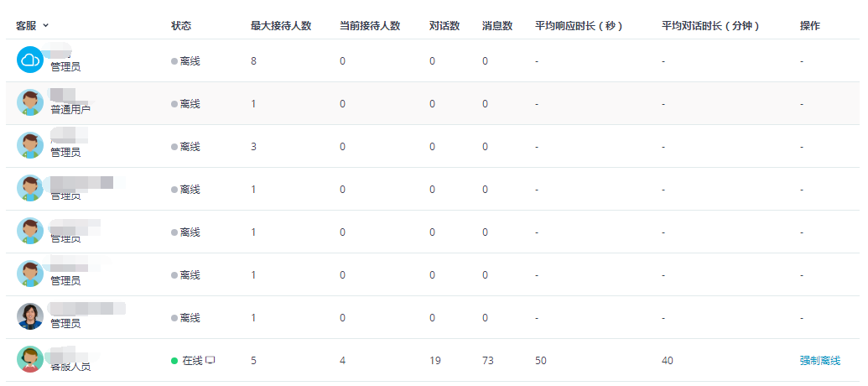Image resolution: width=868 pixels, height=386 pixels.
Task: Click the photo avatar of the last 管理员
Action: 30,316
